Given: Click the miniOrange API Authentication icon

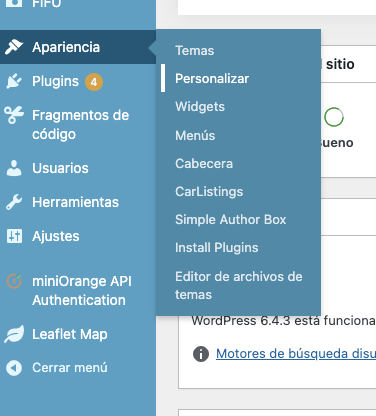Looking at the screenshot, I should click(x=14, y=281).
